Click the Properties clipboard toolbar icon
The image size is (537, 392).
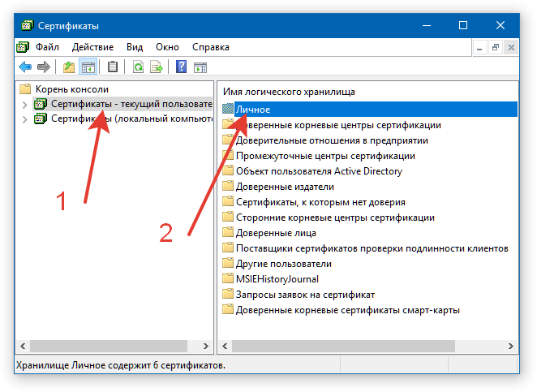point(113,67)
